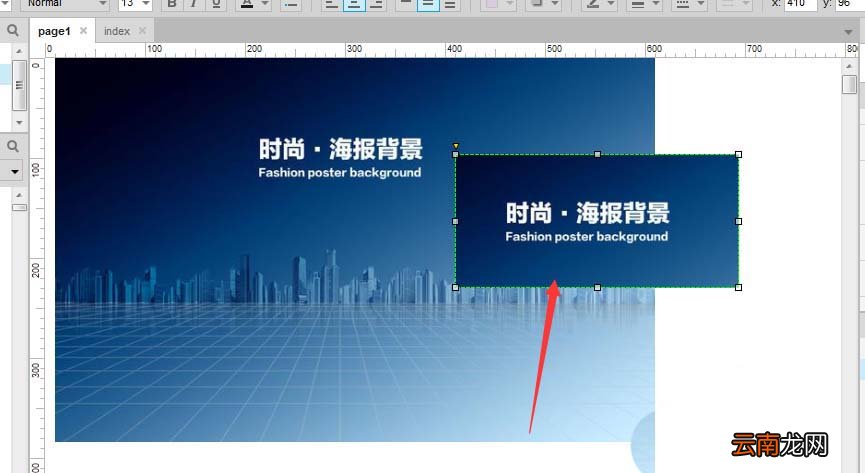The height and width of the screenshot is (473, 865).
Task: Click the x position field
Action: 800,4
